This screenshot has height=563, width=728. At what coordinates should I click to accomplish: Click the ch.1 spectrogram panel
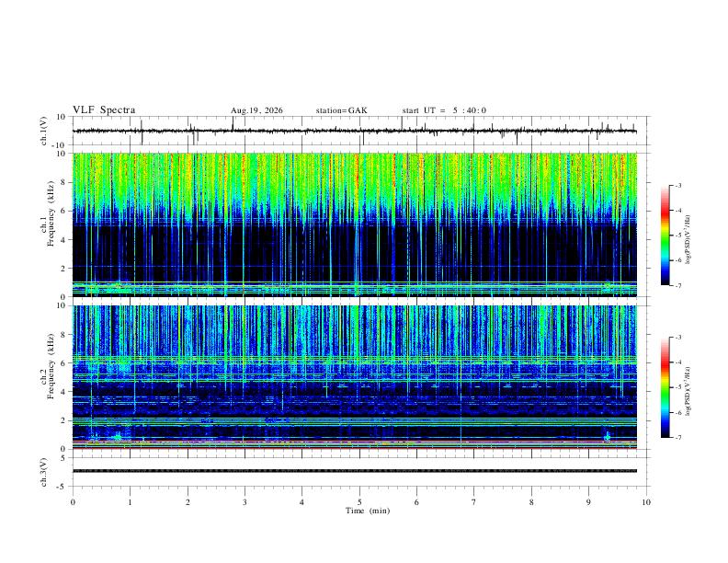pyautogui.click(x=355, y=224)
